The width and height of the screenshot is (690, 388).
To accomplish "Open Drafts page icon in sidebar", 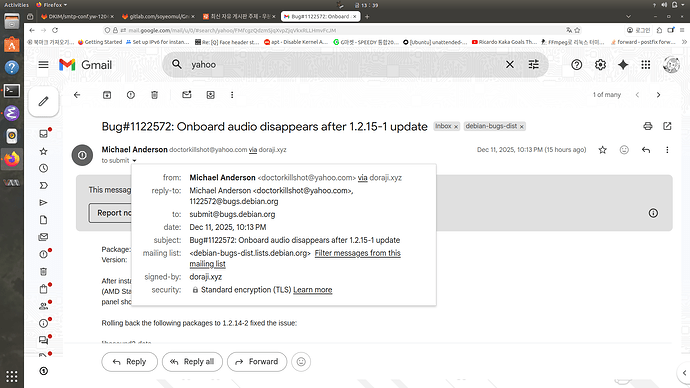I will [x=44, y=220].
